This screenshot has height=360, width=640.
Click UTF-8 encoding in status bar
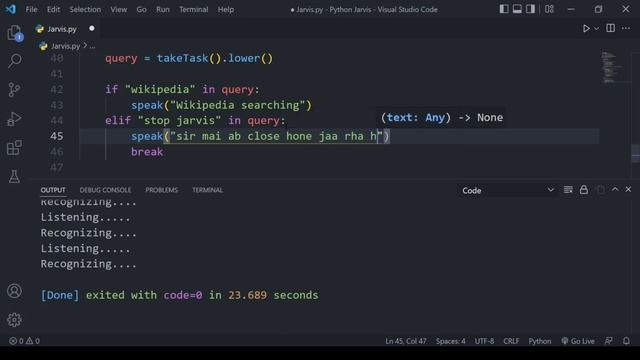484,341
